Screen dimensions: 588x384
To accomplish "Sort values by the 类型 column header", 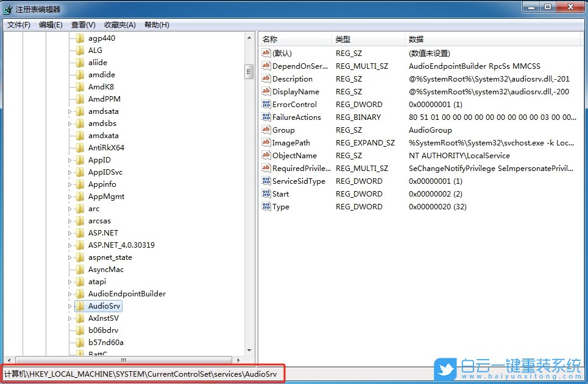I will coord(342,38).
